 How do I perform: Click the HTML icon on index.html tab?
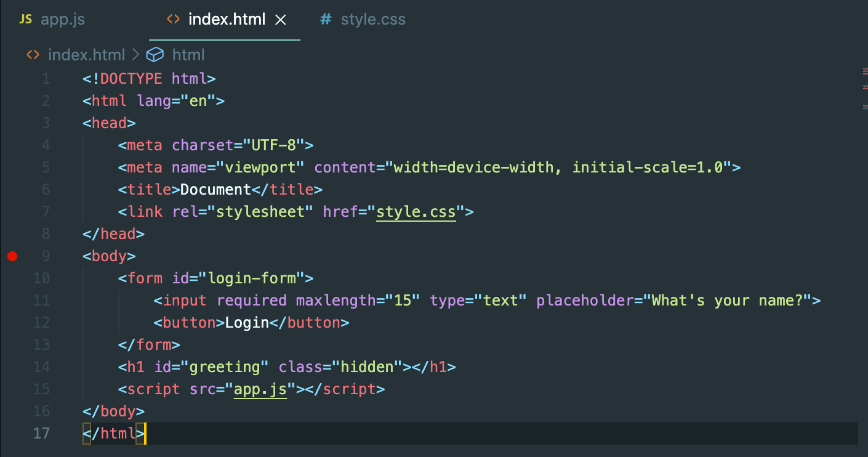click(174, 20)
